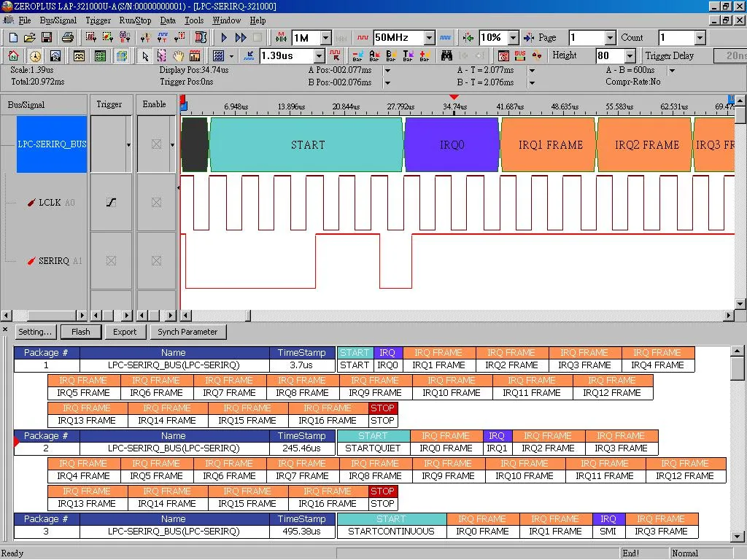Click the Trigger Page arrow icon
The width and height of the screenshot is (747, 560).
click(529, 38)
